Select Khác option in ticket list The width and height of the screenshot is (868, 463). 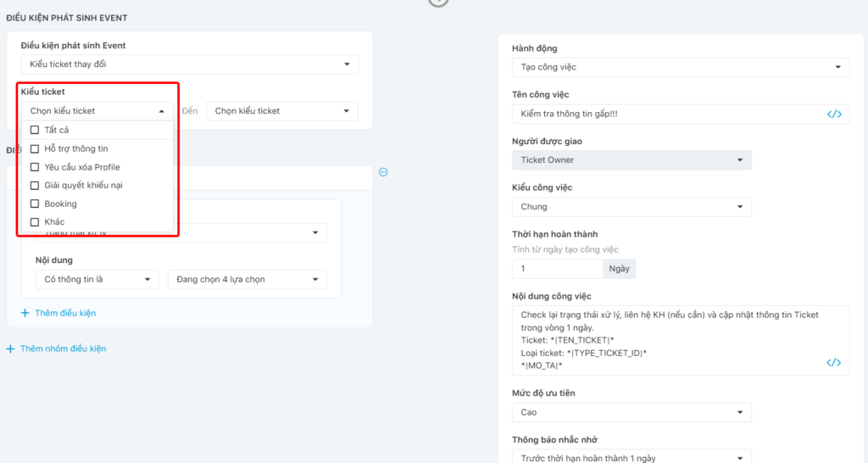coord(54,222)
